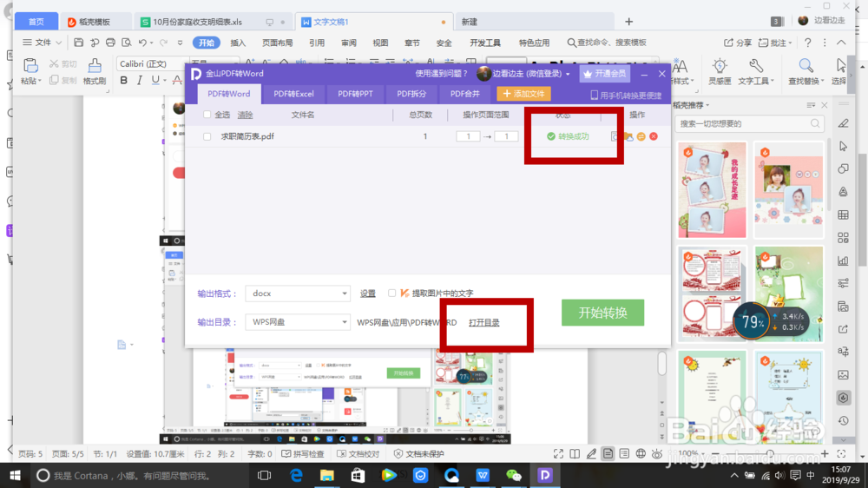This screenshot has height=488, width=868.
Task: Switch to the PDF合并 tab
Action: [465, 94]
